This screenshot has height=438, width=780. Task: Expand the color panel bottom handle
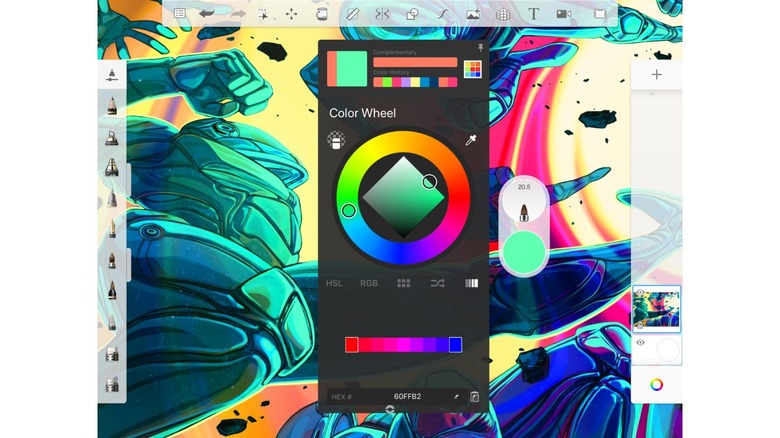[x=390, y=410]
